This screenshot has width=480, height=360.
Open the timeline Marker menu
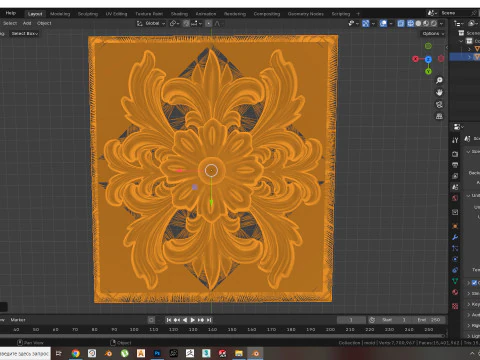point(18,320)
